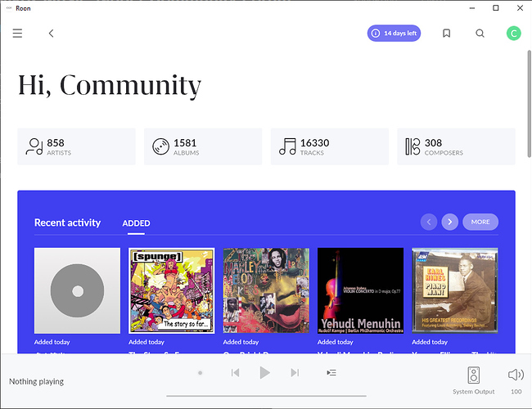Click the playback progress bar

(265, 395)
